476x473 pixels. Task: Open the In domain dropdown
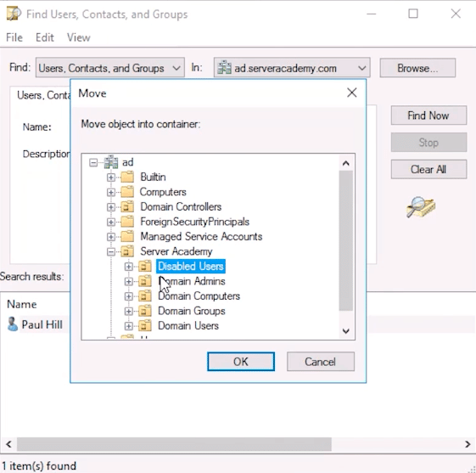click(x=292, y=68)
